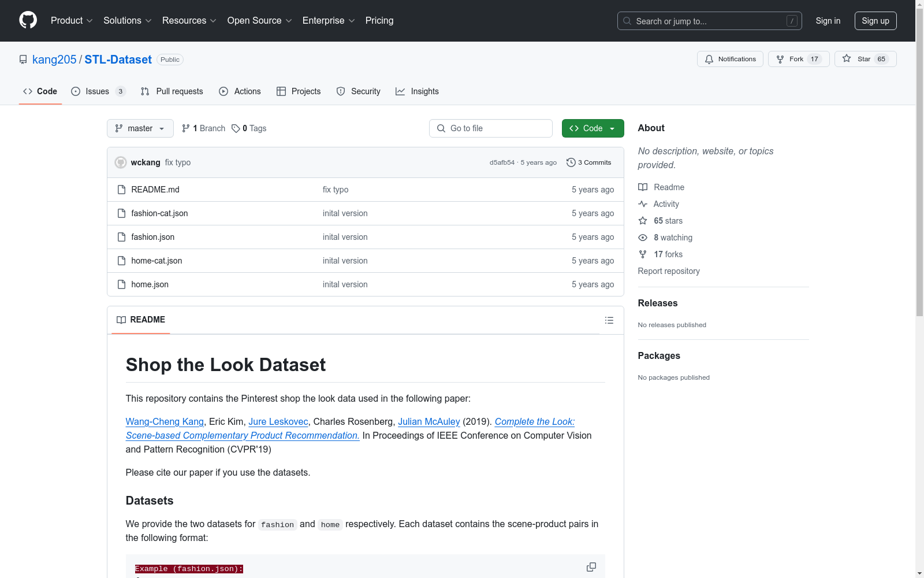
Task: View the 0 Tags link
Action: (249, 128)
